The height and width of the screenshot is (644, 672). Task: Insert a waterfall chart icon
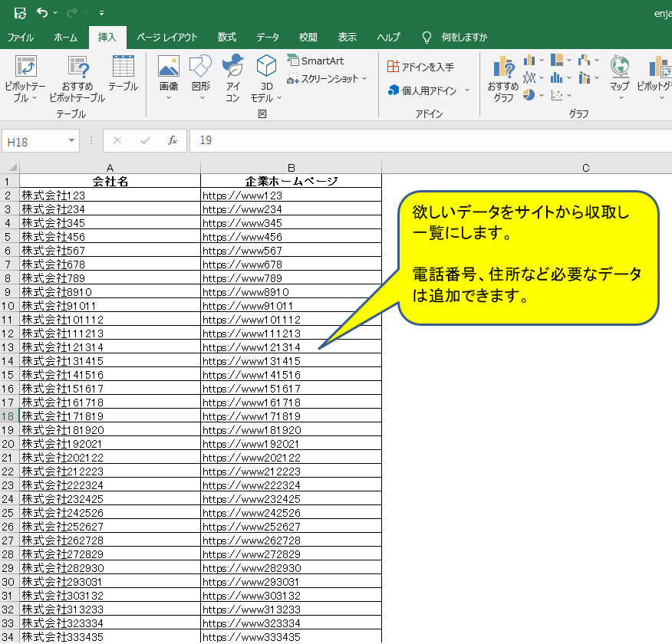(x=584, y=60)
